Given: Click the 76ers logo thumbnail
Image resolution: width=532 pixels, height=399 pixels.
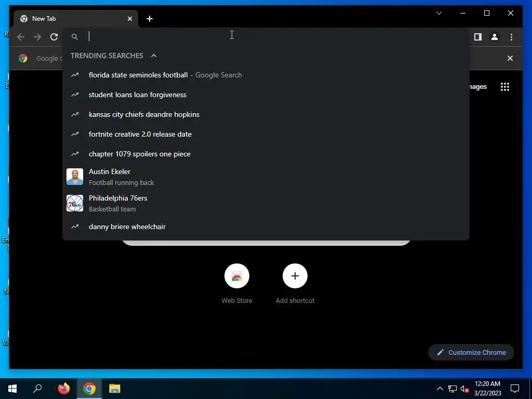Looking at the screenshot, I should pyautogui.click(x=75, y=203).
